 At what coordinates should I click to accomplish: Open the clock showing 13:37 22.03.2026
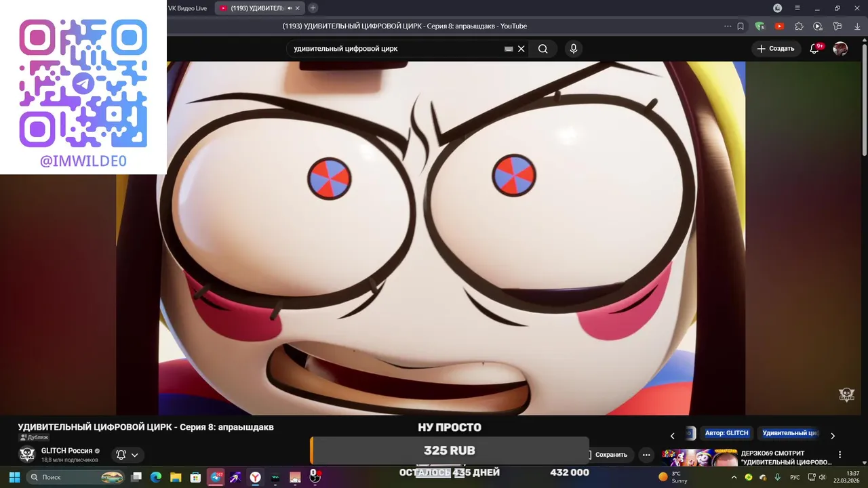846,477
